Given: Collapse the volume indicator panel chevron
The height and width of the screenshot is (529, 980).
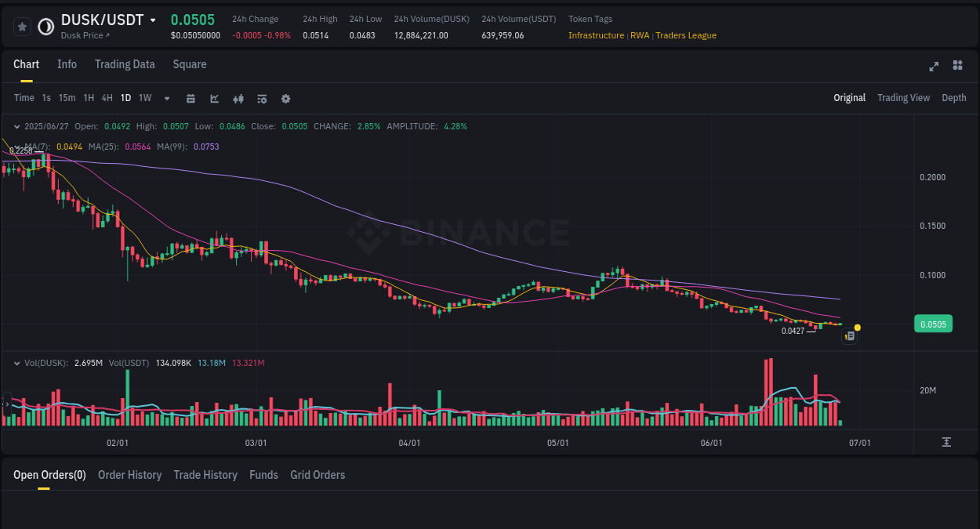Looking at the screenshot, I should point(16,362).
